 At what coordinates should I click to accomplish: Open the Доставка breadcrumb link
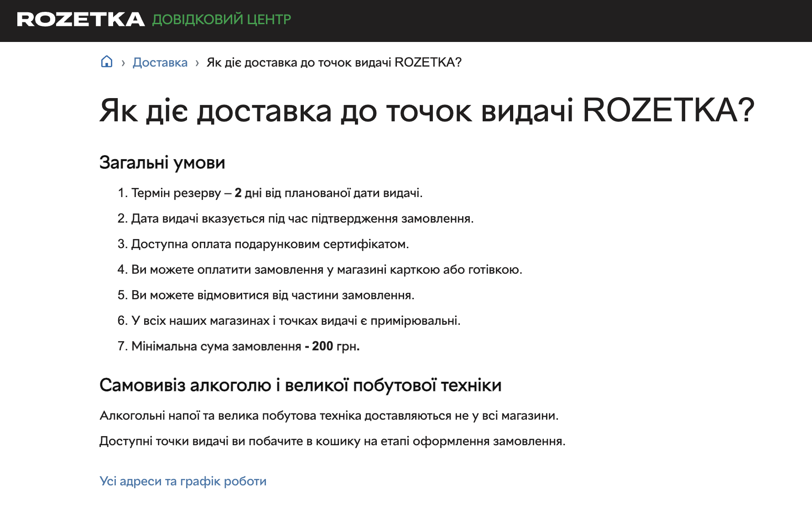pyautogui.click(x=160, y=62)
